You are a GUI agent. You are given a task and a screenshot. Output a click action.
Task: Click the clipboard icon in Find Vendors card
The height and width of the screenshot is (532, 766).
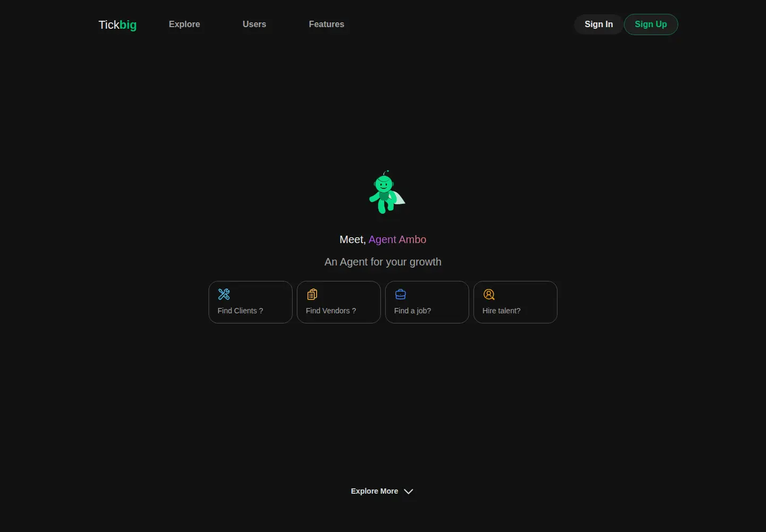point(312,294)
